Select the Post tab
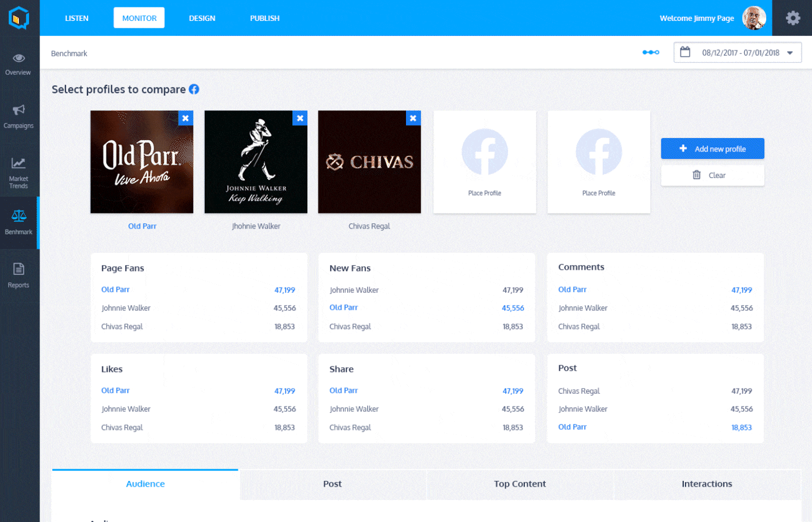This screenshot has width=812, height=522. pyautogui.click(x=332, y=484)
